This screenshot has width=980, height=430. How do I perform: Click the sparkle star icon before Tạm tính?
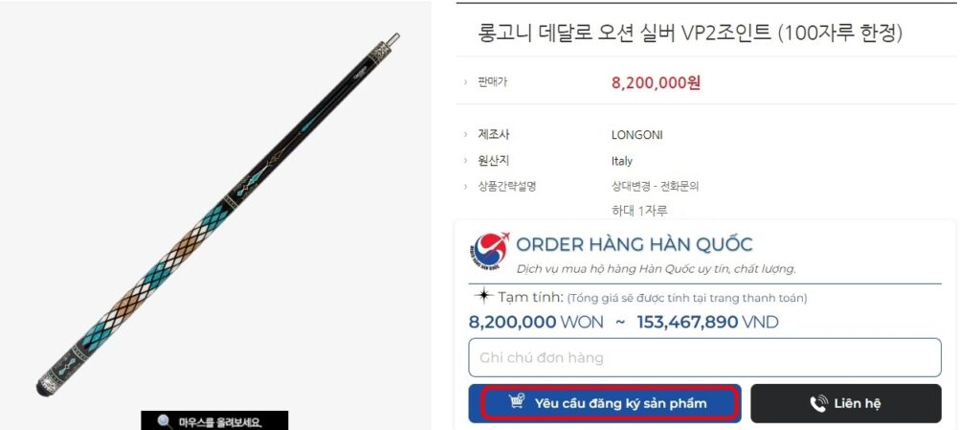[x=483, y=296]
